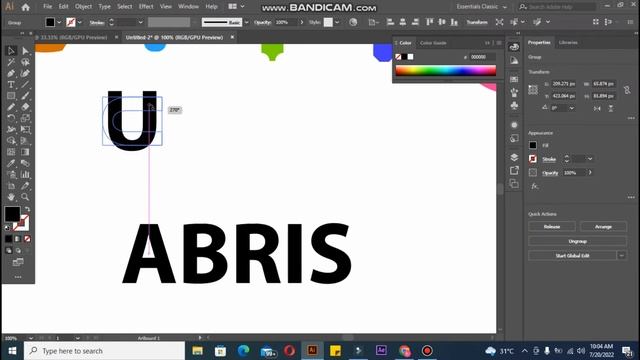Screen dimensions: 640x360
Task: Click the Arrange button
Action: 603,227
